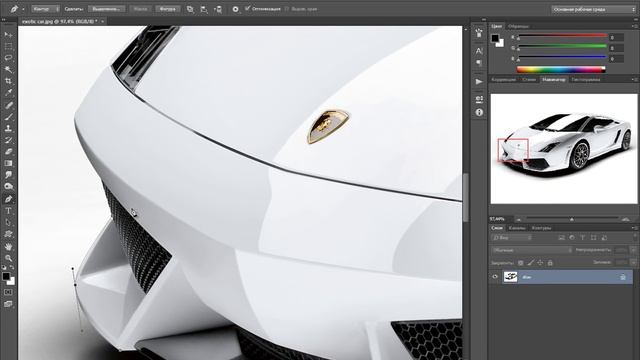Open the Actions play icon in the dock
This screenshot has height=360, width=640.
pos(479,81)
